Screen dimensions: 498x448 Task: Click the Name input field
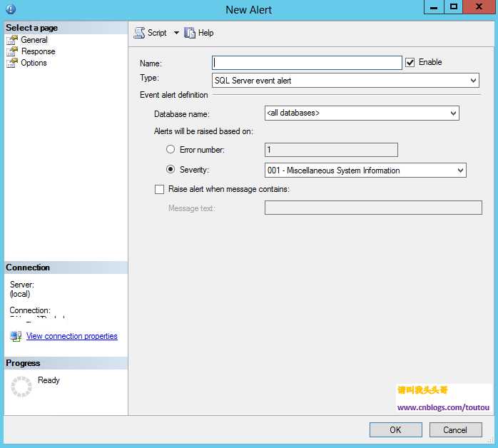pyautogui.click(x=307, y=63)
